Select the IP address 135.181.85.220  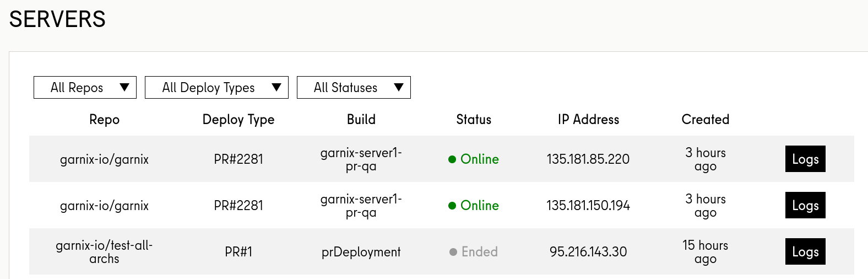(x=588, y=159)
